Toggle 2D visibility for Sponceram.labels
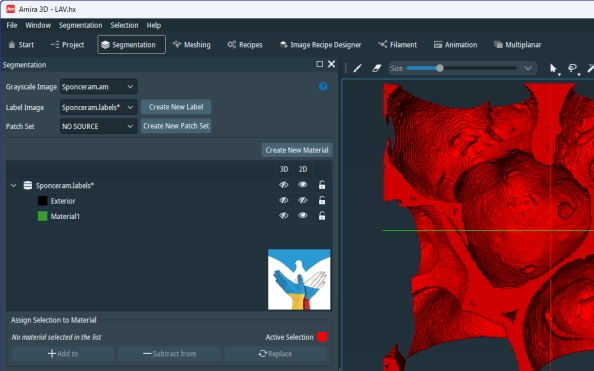Screen dimensions: 594x371 [x=303, y=185]
